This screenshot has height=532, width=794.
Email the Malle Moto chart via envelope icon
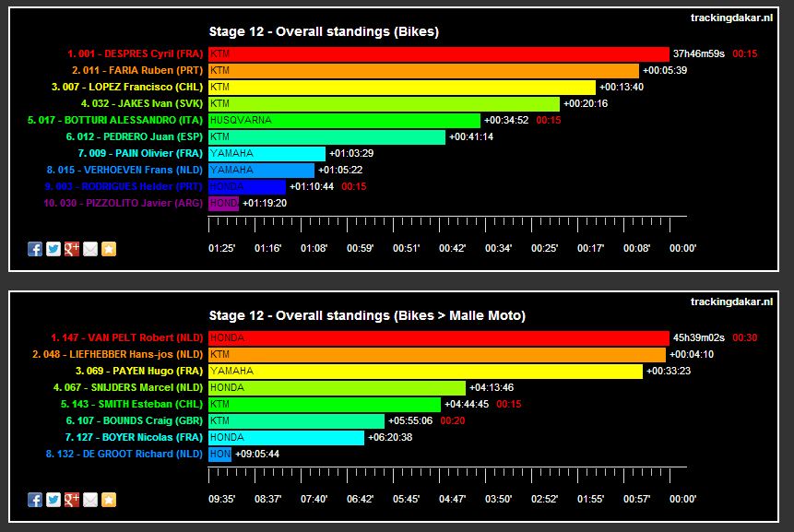[x=90, y=500]
